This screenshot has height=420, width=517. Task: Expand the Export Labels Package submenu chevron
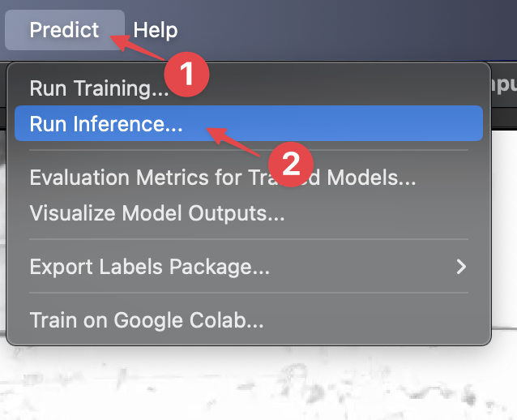coord(461,266)
